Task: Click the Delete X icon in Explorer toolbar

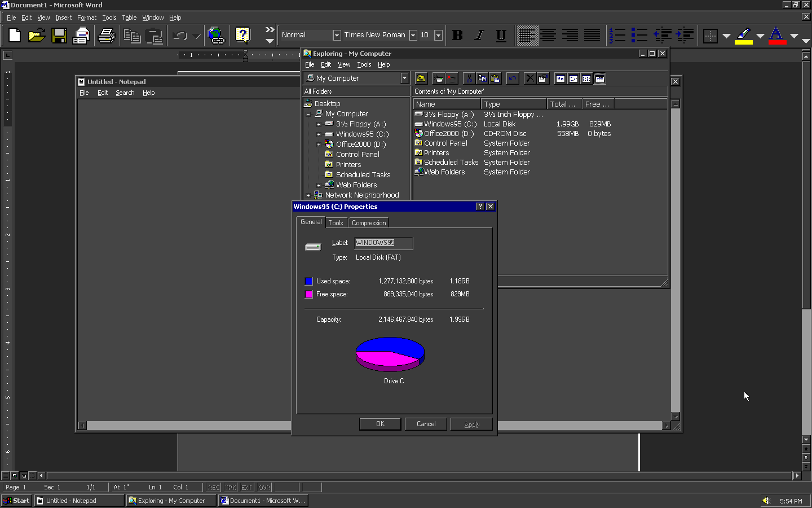Action: click(529, 79)
